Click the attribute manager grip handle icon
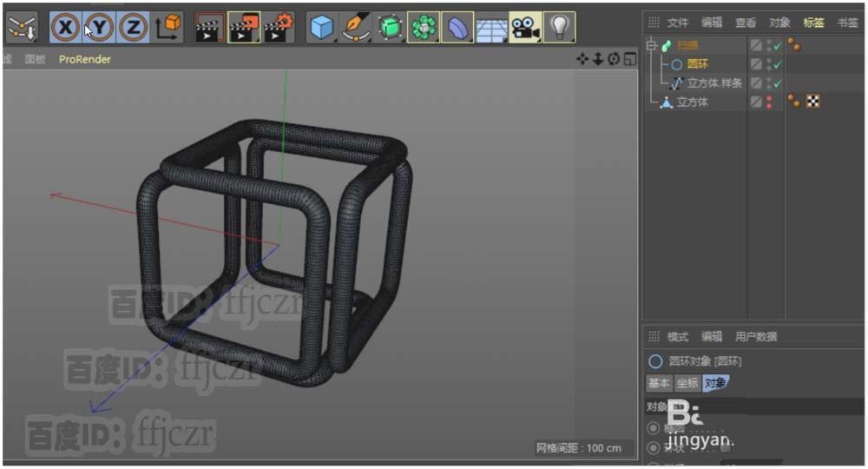 pyautogui.click(x=654, y=336)
